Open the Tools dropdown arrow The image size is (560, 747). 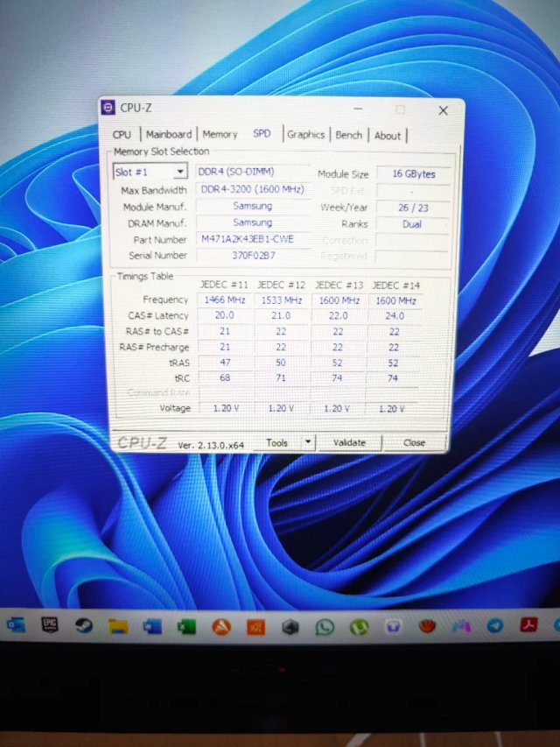(x=308, y=442)
